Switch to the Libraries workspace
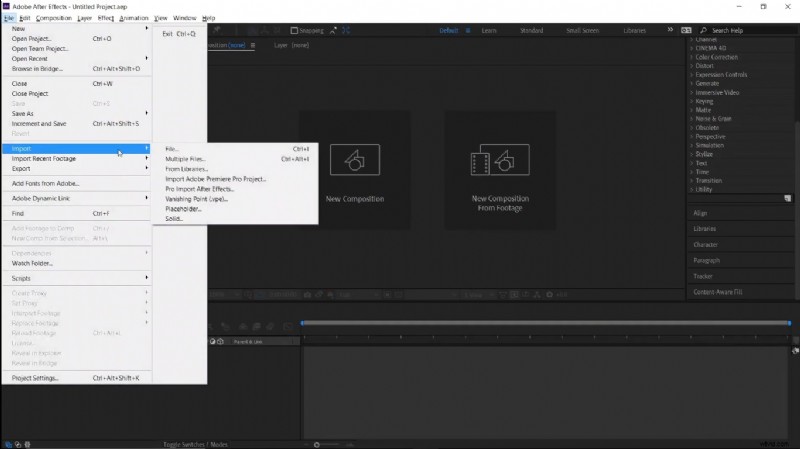This screenshot has width=800, height=449. 634,31
